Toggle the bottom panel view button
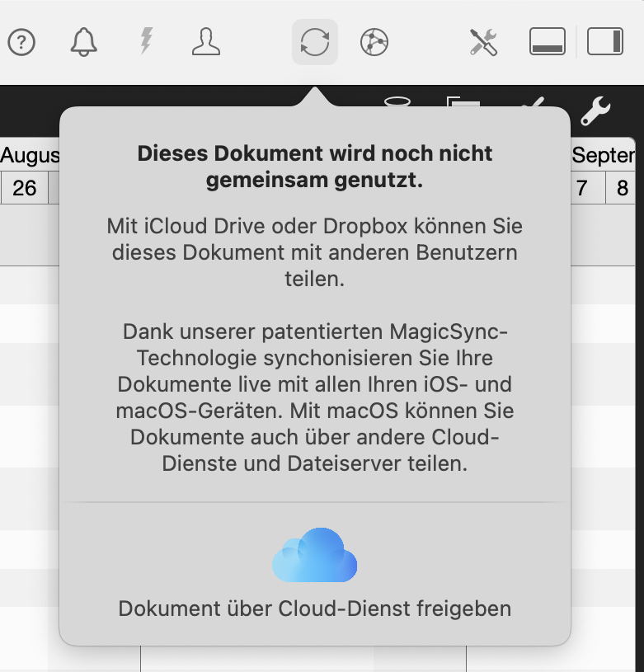The width and height of the screenshot is (644, 672). tap(547, 42)
